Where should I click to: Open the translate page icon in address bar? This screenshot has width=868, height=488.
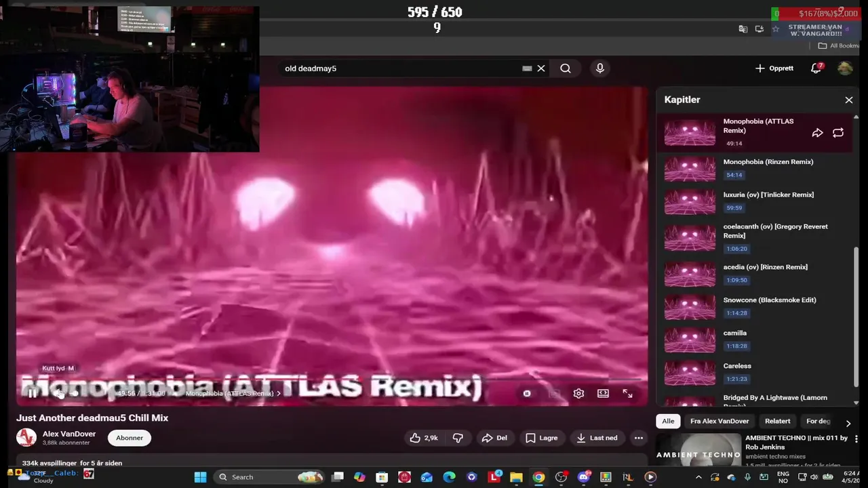click(743, 29)
